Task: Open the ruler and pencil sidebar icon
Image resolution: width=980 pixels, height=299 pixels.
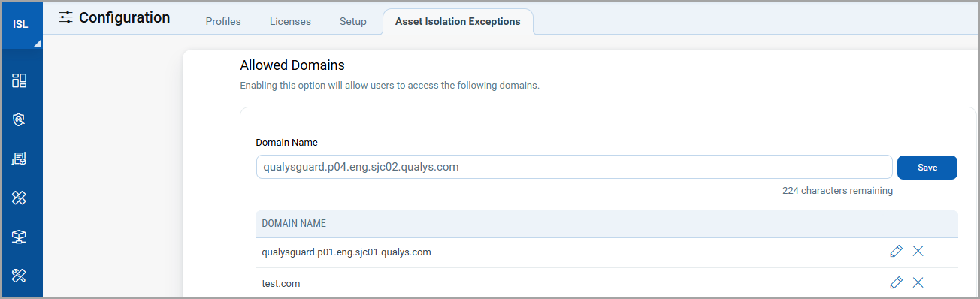Action: tap(20, 276)
